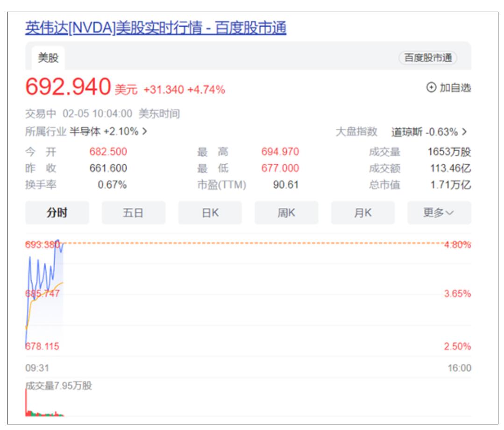Click the 661.600 previous close value
Image resolution: width=504 pixels, height=430 pixels.
[x=108, y=168]
